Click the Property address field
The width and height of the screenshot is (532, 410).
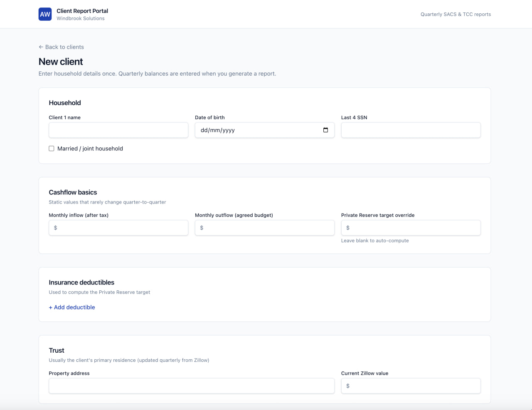tap(192, 386)
